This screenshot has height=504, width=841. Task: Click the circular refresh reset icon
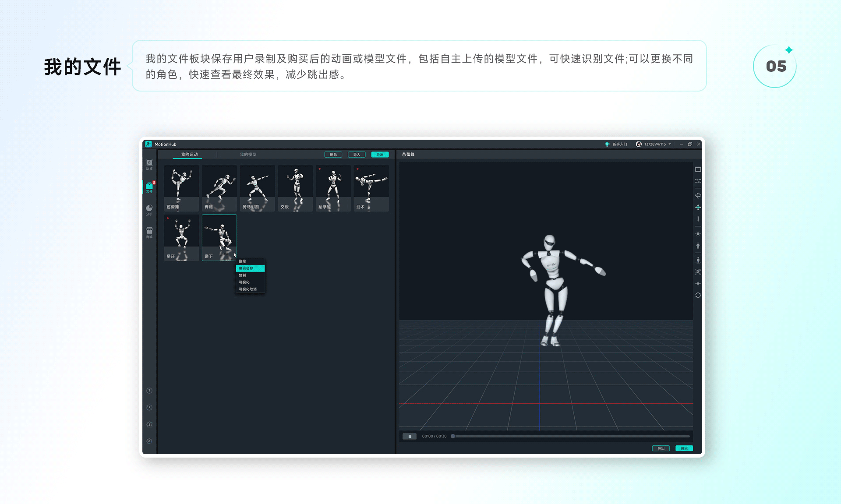[x=698, y=295]
